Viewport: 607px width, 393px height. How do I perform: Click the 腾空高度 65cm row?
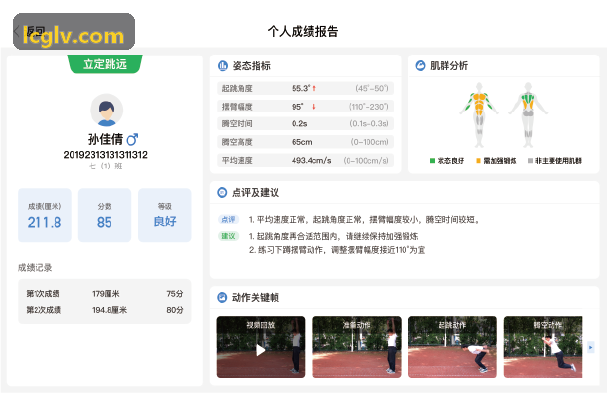tap(305, 142)
